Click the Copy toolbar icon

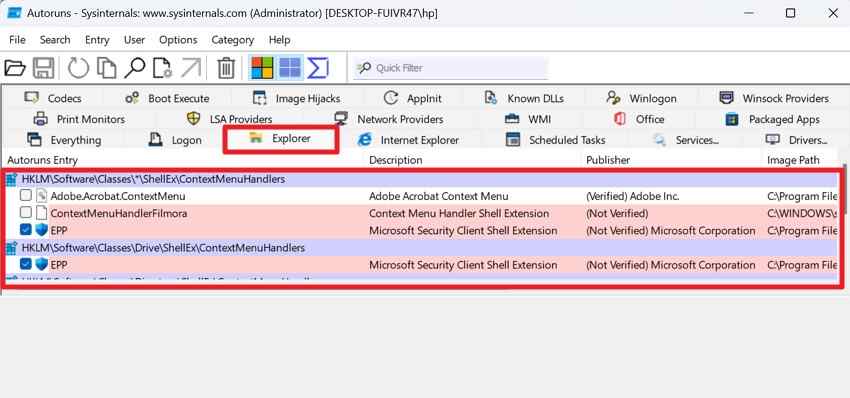point(106,68)
